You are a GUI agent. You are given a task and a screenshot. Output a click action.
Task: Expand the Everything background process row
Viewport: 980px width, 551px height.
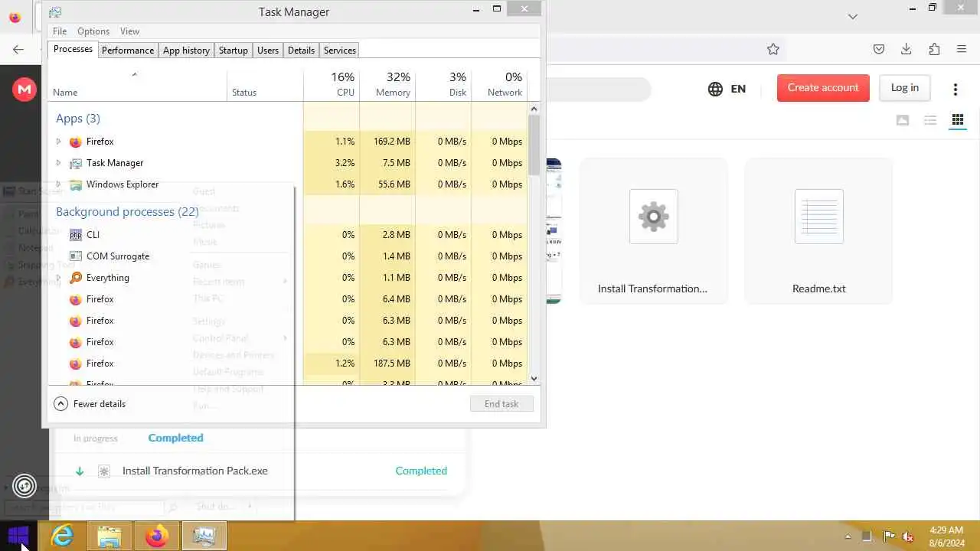pos(58,278)
